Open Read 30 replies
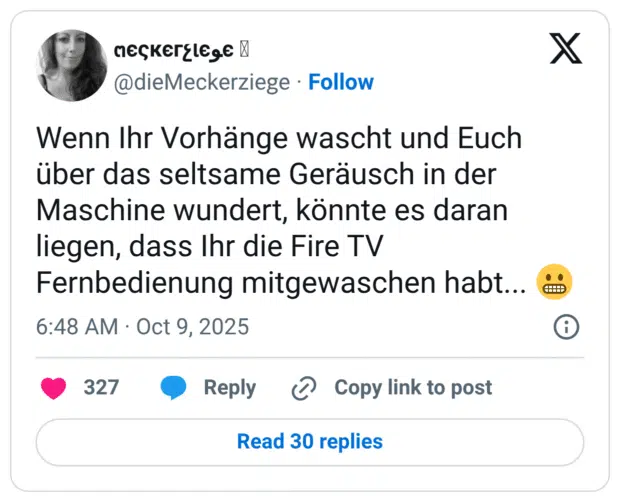Image resolution: width=620 pixels, height=502 pixels. (x=309, y=441)
